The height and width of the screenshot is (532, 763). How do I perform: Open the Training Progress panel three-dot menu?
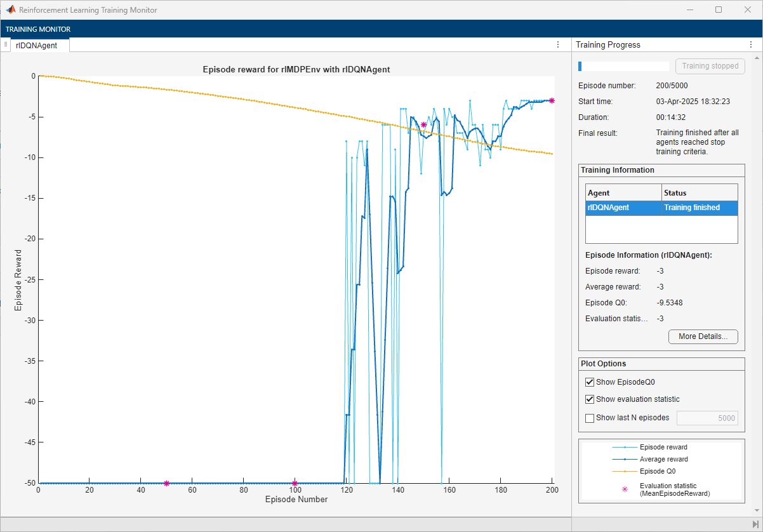click(751, 44)
